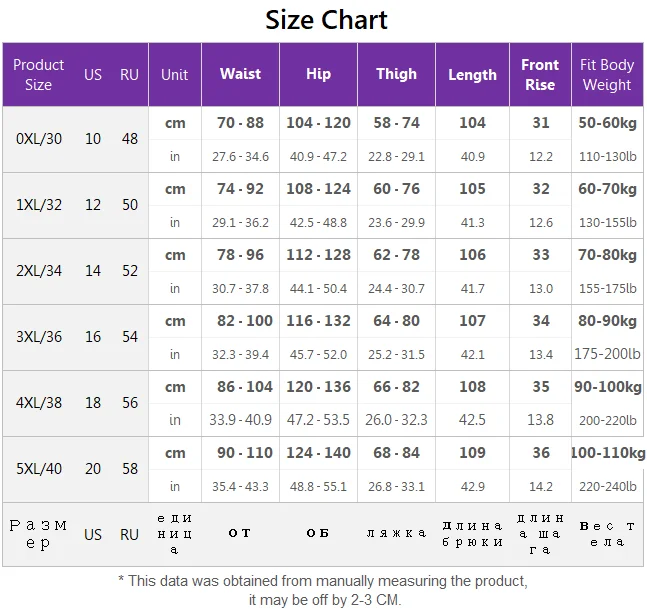Screen dimensions: 647x612
Task: Click the Product Size header cell
Action: pyautogui.click(x=38, y=74)
